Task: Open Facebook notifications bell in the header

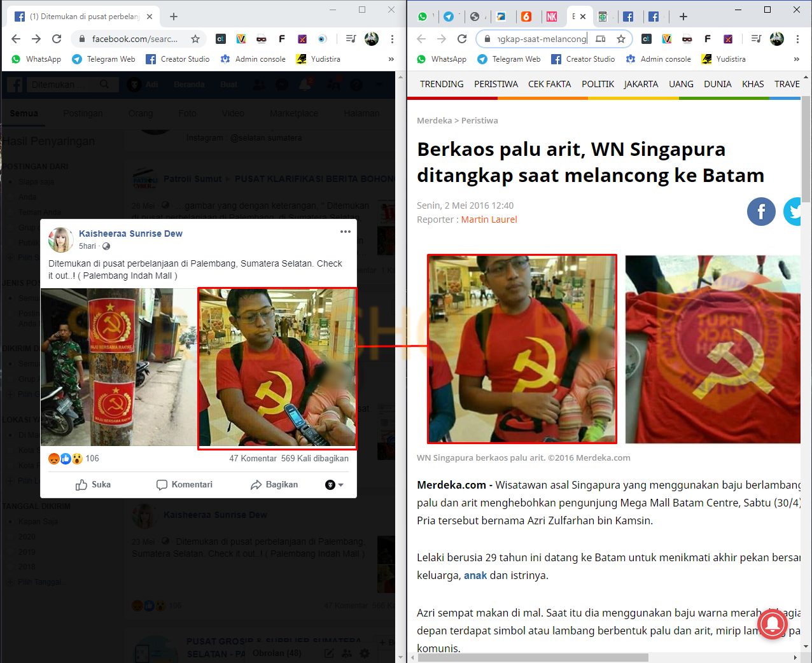Action: [x=306, y=85]
